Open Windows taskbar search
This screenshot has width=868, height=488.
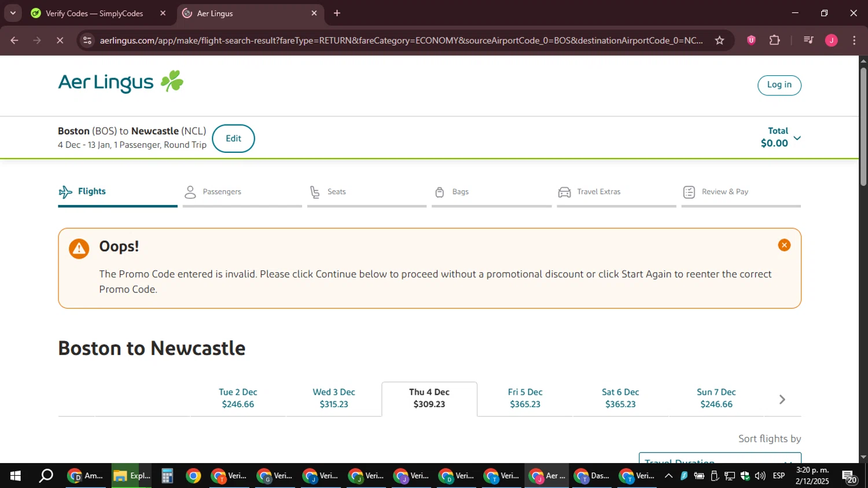[x=46, y=476]
